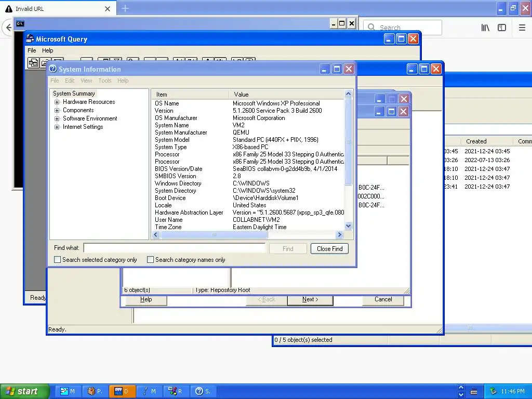Image resolution: width=532 pixels, height=399 pixels.
Task: Click the details list scroll-right arrow
Action: [339, 234]
